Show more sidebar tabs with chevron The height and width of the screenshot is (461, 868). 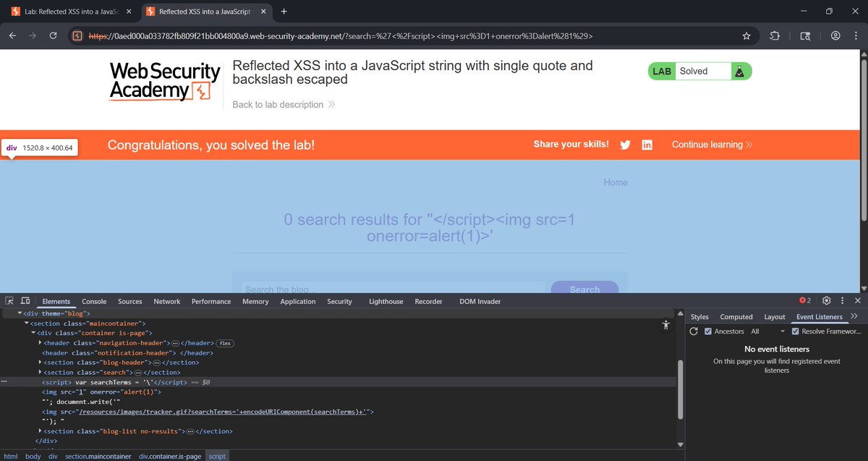(854, 316)
